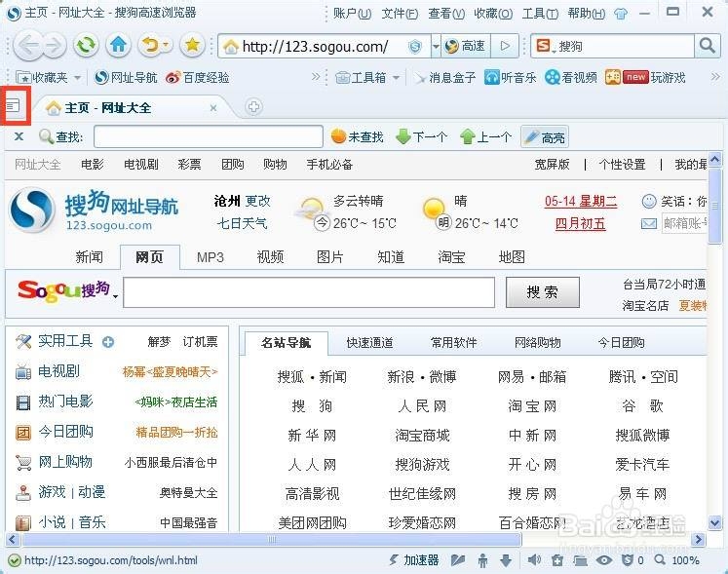Click the 下一个 find next button
728x574 pixels.
421,137
